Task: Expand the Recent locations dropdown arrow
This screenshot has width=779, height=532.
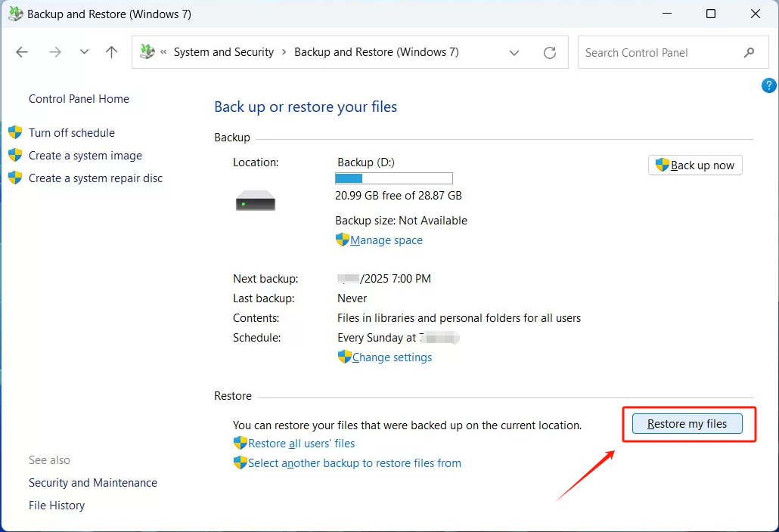Action: point(84,52)
